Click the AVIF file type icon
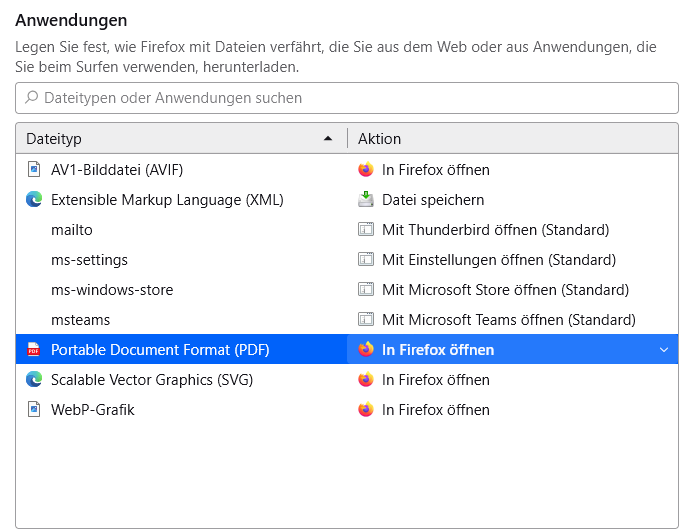Viewport: 689px width, 531px height. coord(34,170)
